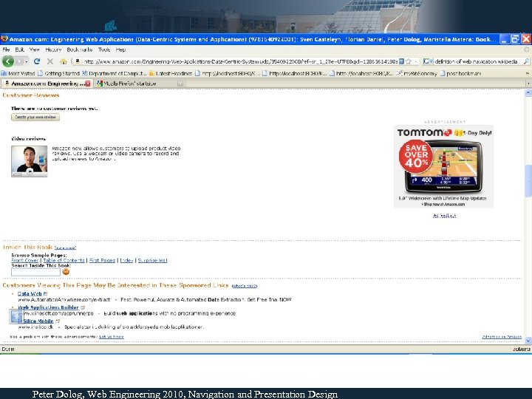Image resolution: width=532 pixels, height=399 pixels.
Task: Open the Table of Contents link
Action: click(64, 260)
